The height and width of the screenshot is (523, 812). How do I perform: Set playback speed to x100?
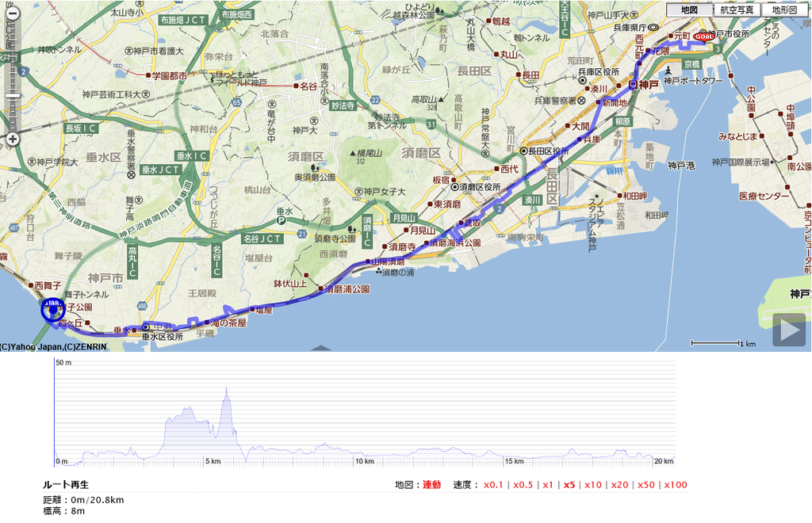pyautogui.click(x=676, y=485)
